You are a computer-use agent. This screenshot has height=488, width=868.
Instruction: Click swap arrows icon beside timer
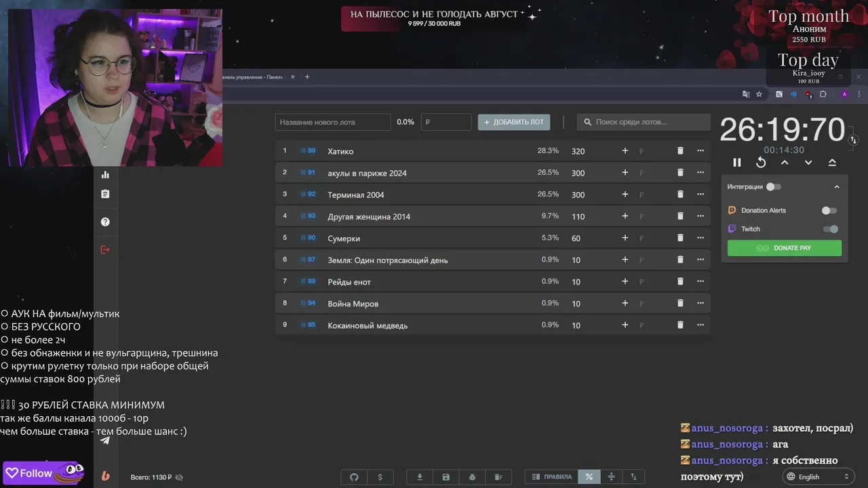point(853,140)
